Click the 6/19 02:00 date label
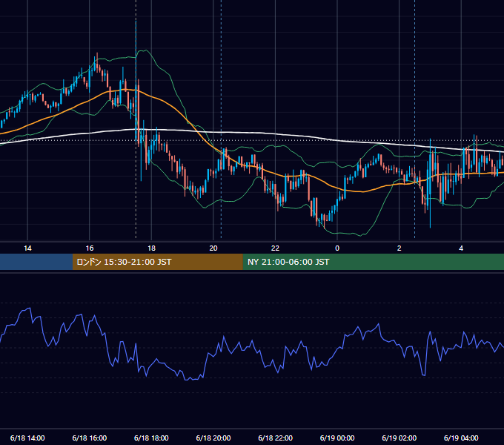 (399, 438)
